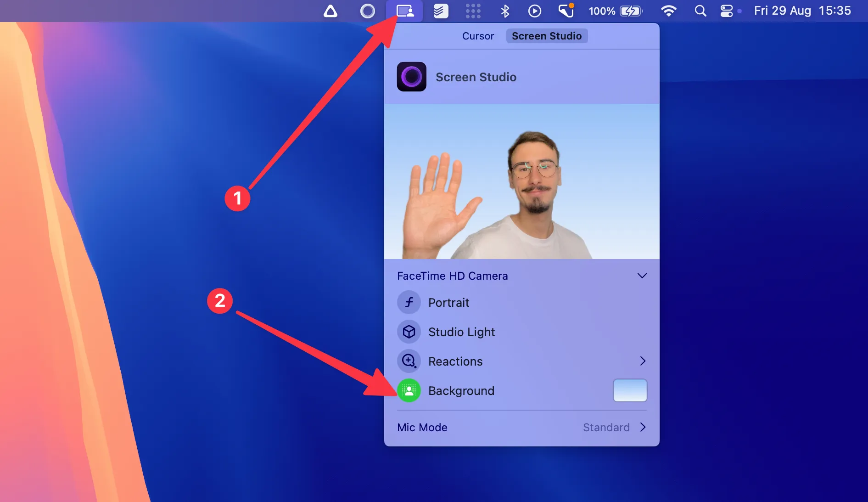Expand the Reactions submenu arrow
868x502 pixels.
(642, 361)
